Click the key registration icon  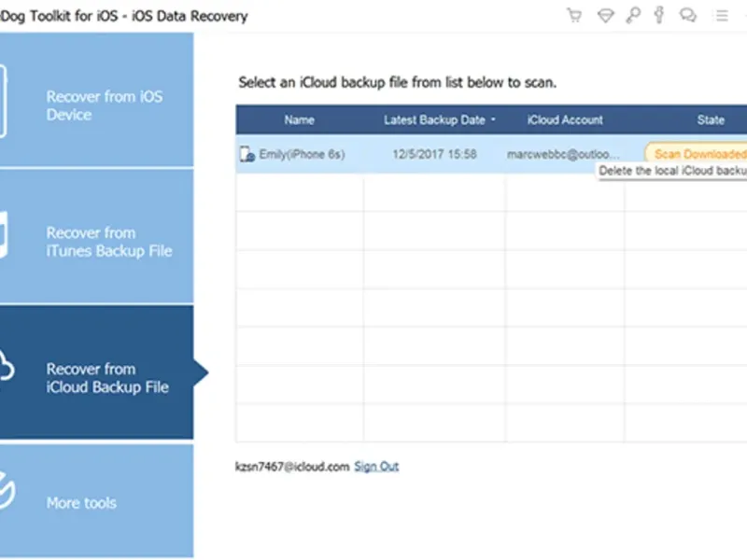click(632, 15)
